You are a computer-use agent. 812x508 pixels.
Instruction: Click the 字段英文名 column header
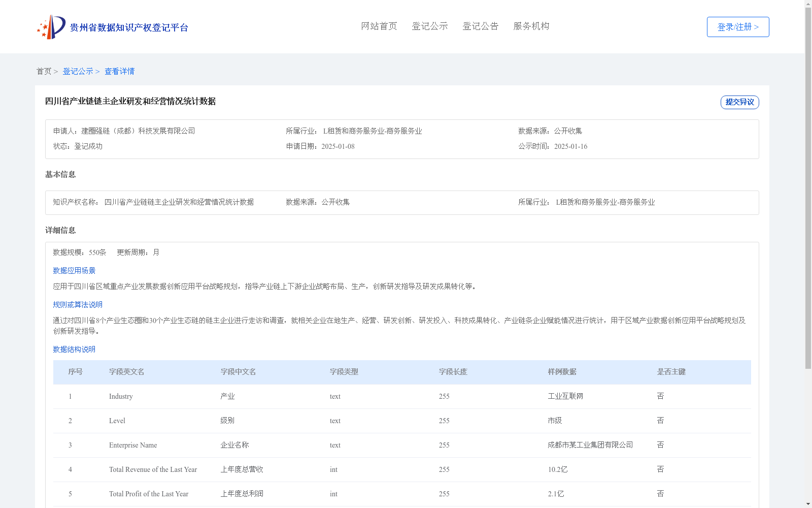tap(126, 372)
